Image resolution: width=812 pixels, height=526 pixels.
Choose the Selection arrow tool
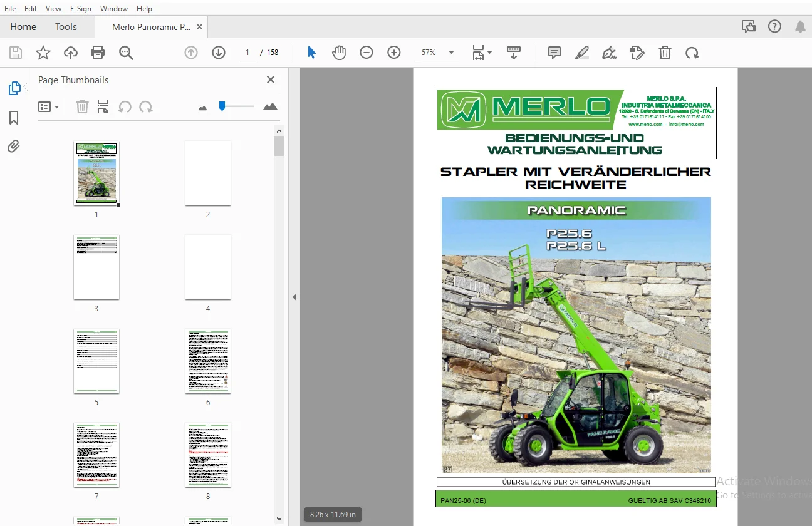point(311,53)
